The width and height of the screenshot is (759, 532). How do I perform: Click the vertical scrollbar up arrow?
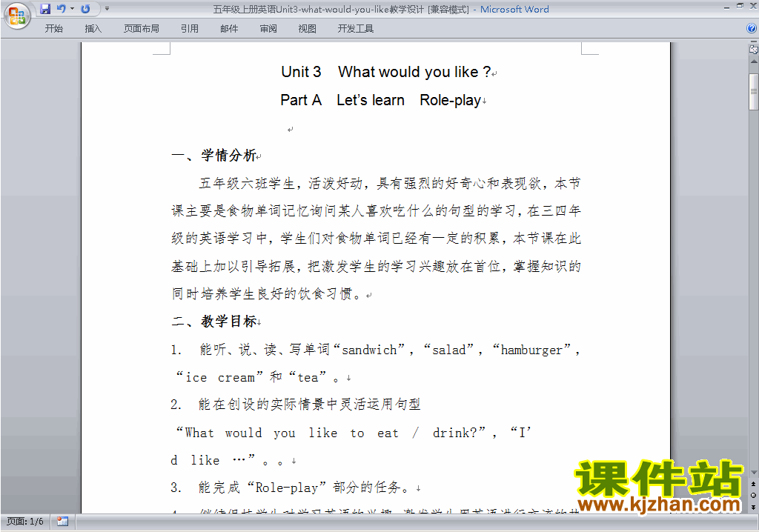pos(754,62)
